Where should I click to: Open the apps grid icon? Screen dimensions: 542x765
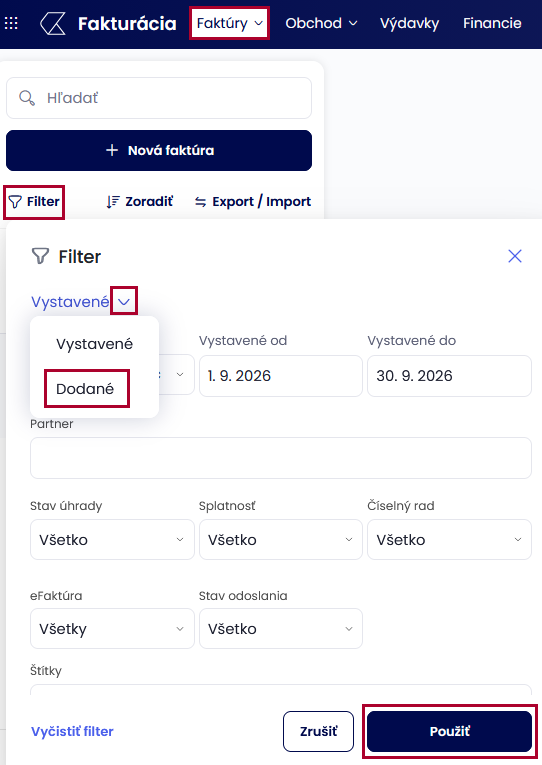[x=11, y=23]
